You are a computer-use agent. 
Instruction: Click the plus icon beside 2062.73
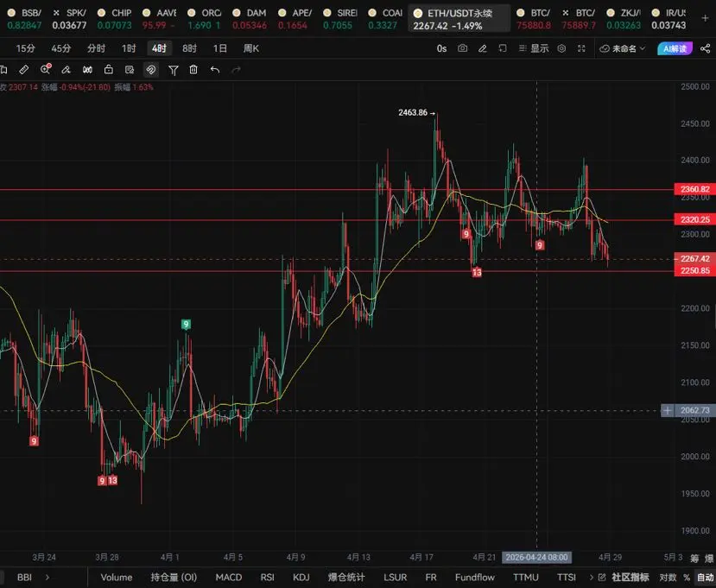(x=667, y=410)
